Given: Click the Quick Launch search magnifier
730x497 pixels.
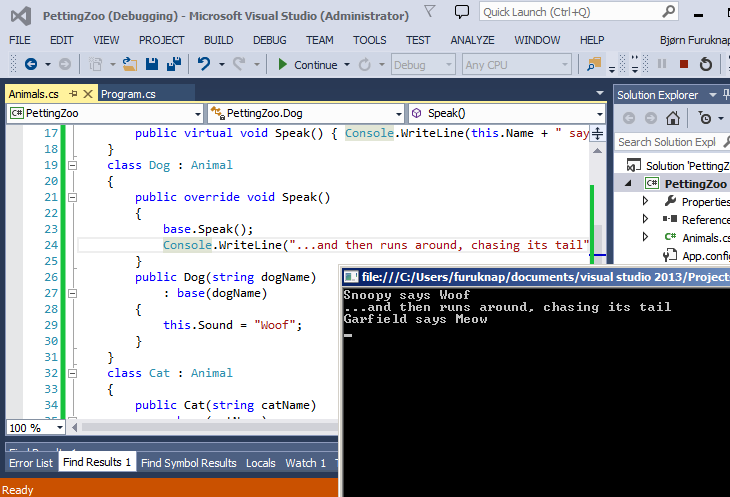Looking at the screenshot, I should [x=668, y=11].
